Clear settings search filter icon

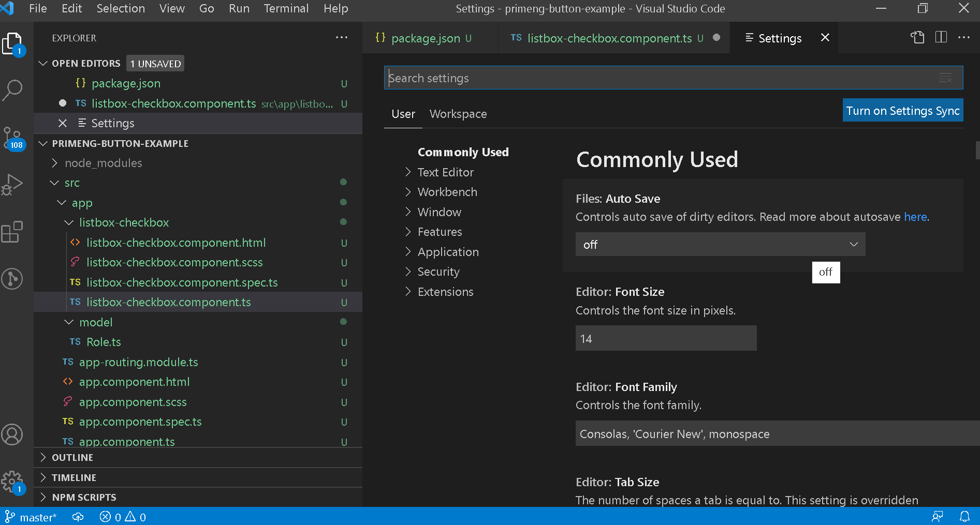[x=945, y=78]
